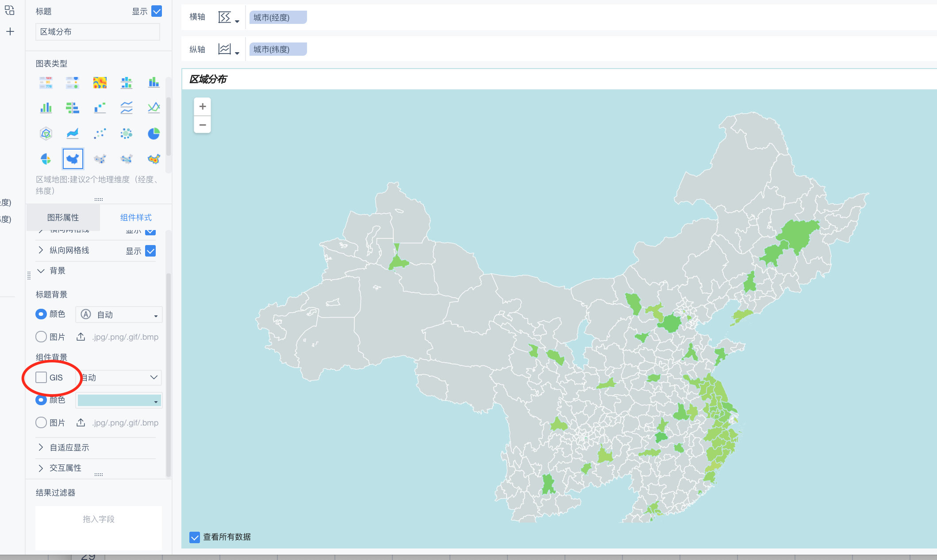Uncheck the title 显示 checkbox
Screen dimensions: 937x560
pos(157,11)
